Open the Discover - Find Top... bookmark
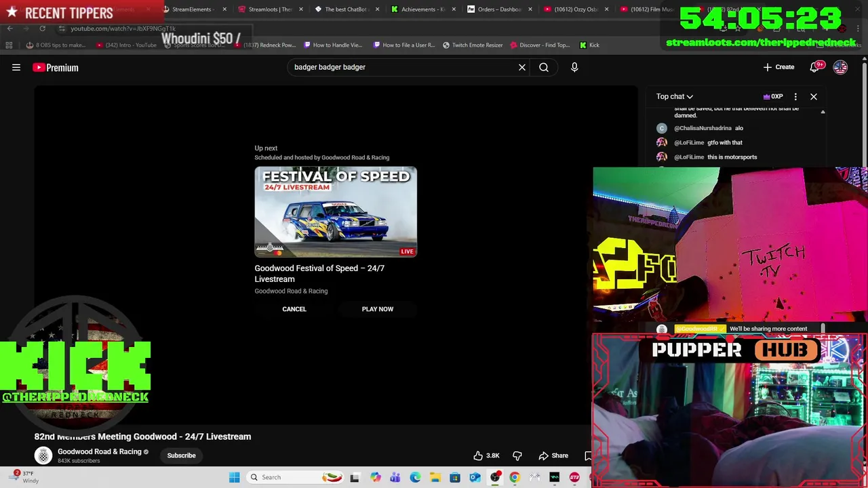The image size is (868, 488). click(x=539, y=45)
